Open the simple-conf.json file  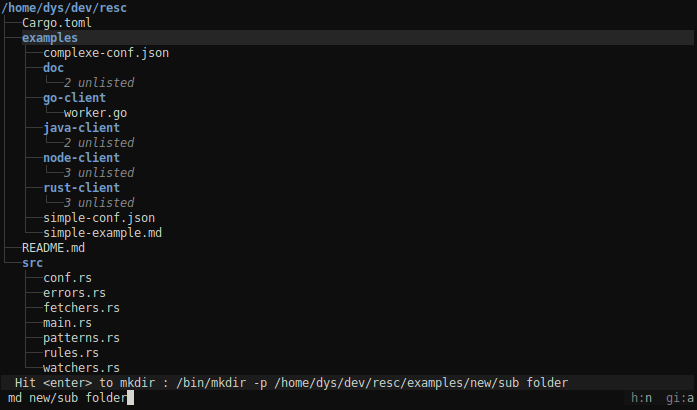click(99, 218)
